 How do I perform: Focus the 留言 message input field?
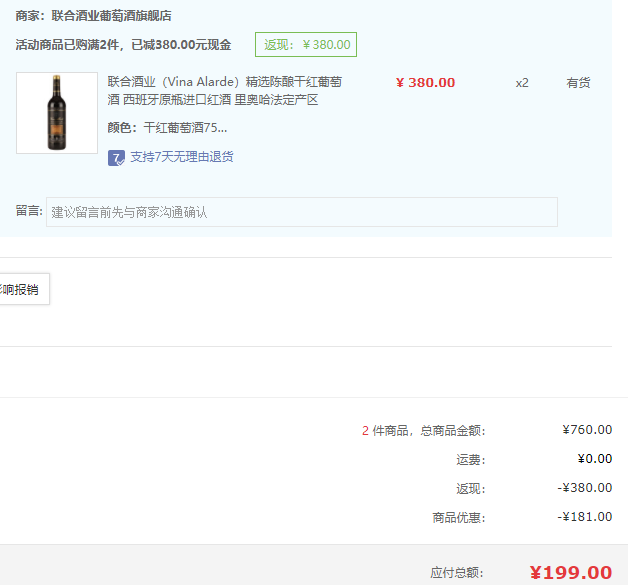coord(302,212)
